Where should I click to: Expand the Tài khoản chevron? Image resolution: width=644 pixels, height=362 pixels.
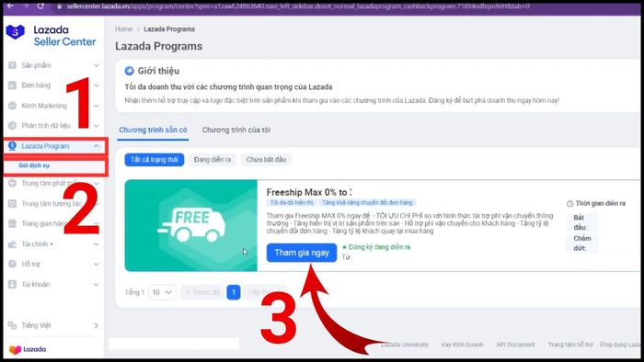tap(96, 284)
